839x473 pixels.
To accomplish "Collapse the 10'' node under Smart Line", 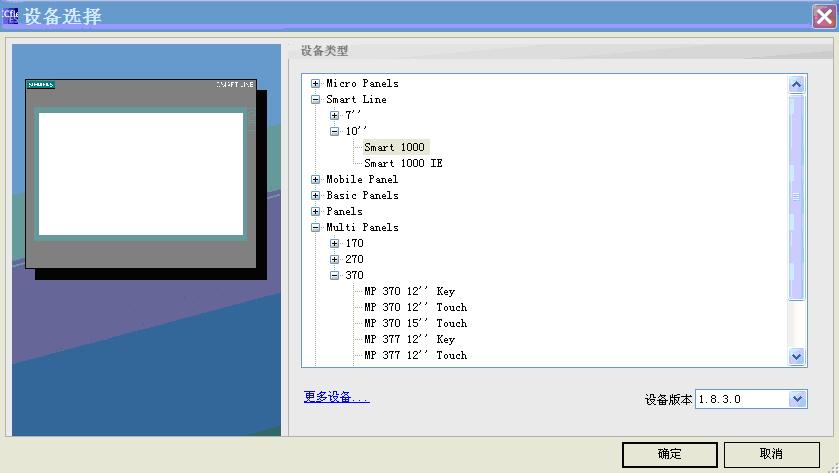I will 334,132.
